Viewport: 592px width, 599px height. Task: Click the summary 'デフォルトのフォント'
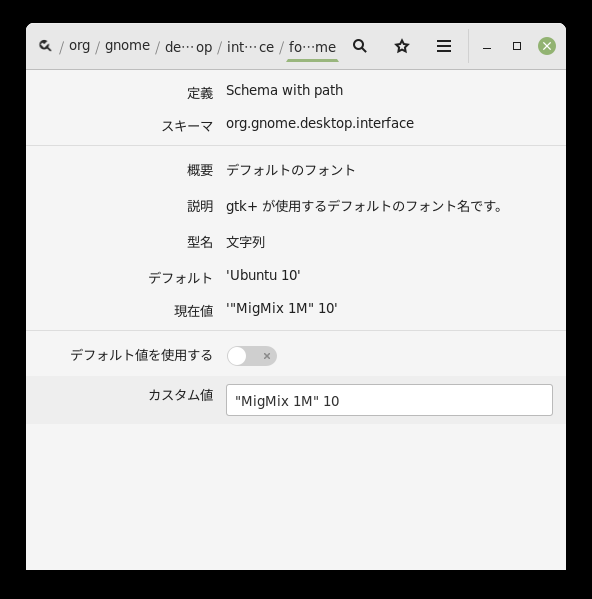point(291,170)
